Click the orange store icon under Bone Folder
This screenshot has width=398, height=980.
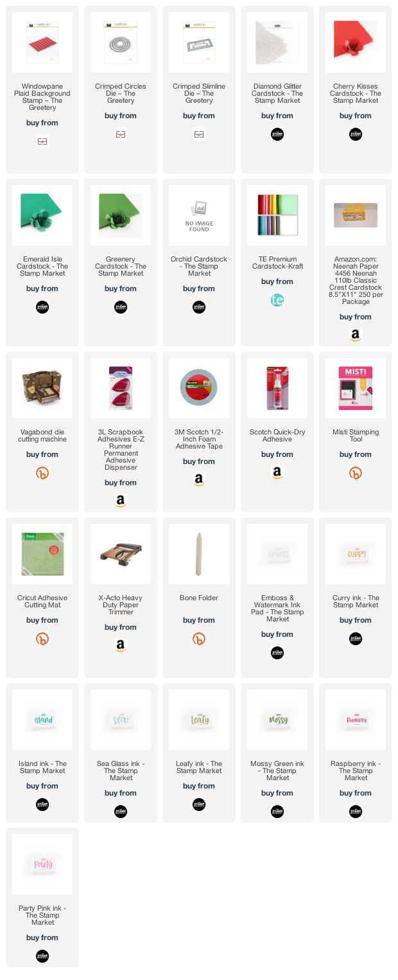[199, 639]
